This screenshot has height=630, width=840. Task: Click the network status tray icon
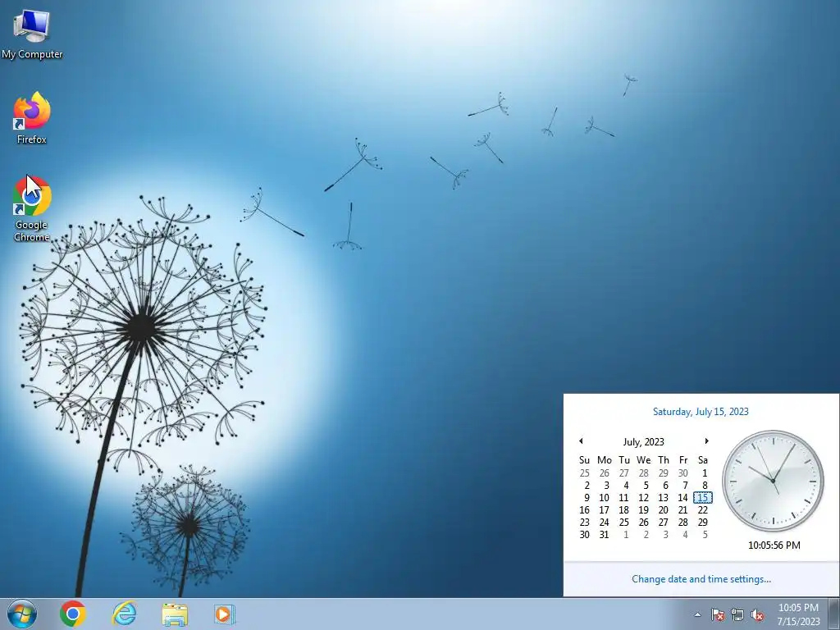737,614
